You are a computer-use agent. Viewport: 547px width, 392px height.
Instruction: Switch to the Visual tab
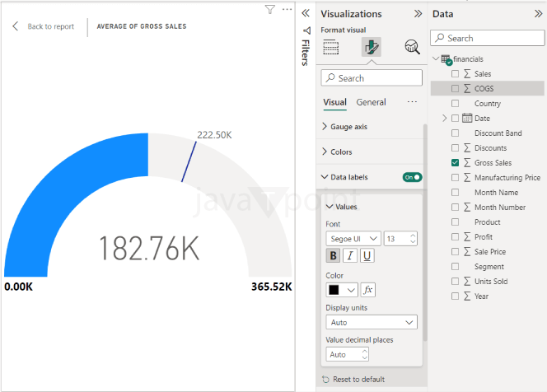335,102
